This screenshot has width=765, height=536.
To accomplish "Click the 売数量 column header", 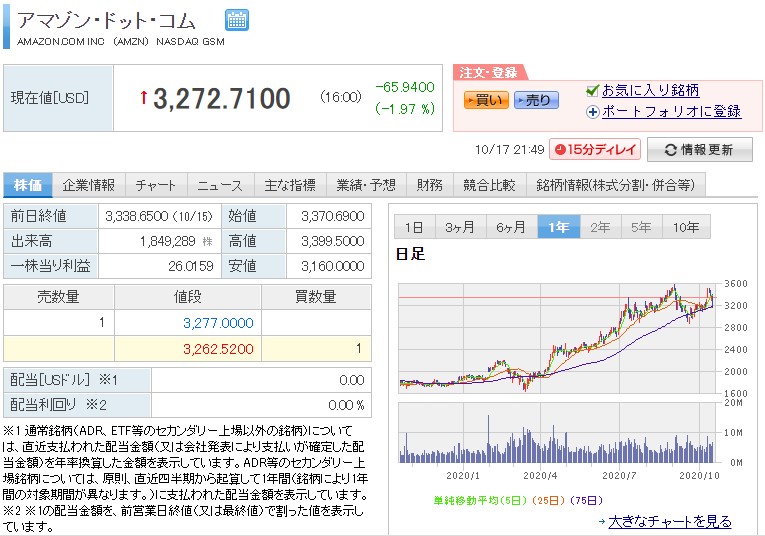I will tap(59, 297).
